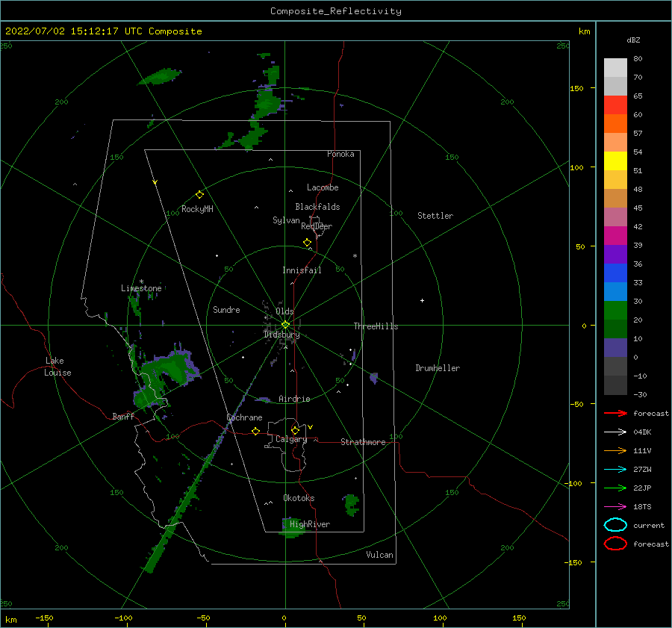Click the Banff label
Screen dimensions: 672x628
coord(123,416)
